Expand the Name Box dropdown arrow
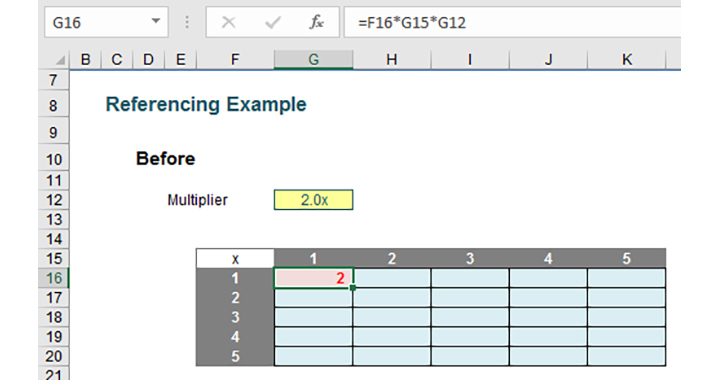The height and width of the screenshot is (380, 720). (x=156, y=21)
